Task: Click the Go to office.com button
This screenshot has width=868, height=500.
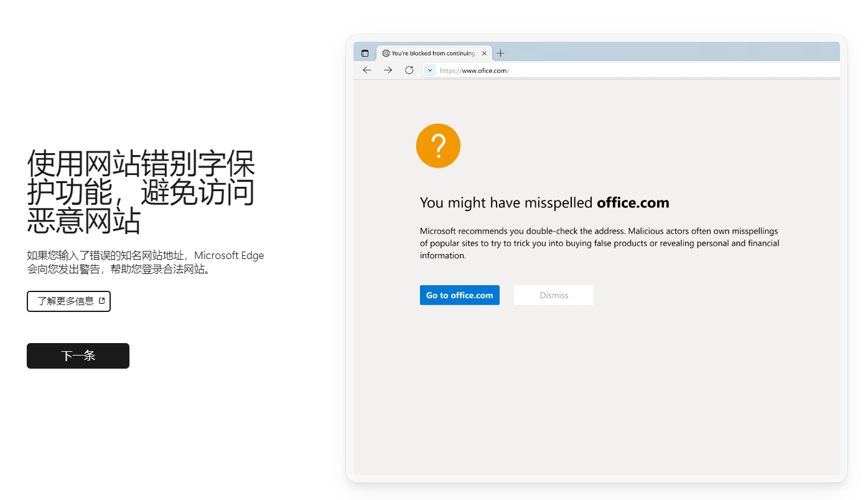Action: [460, 295]
